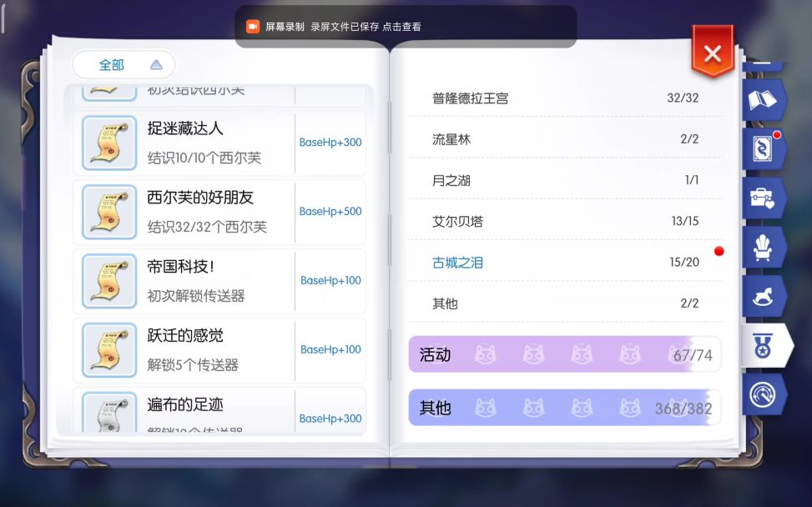
Task: Click the scroll icon beside 捉迷藏达人
Action: coord(109,143)
